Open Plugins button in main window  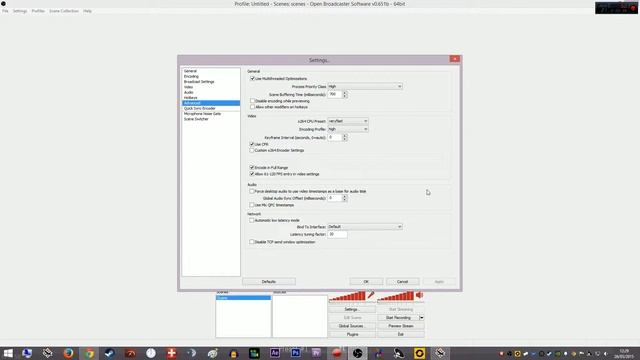[351, 334]
